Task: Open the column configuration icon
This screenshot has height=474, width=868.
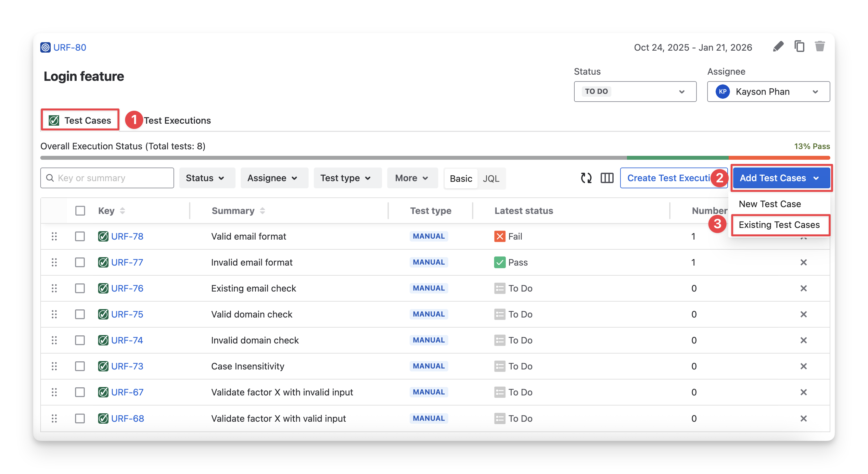Action: click(x=607, y=178)
